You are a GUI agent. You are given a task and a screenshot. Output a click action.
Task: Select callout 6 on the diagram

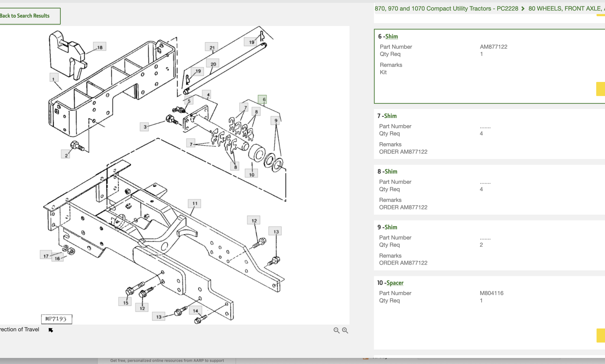coord(262,99)
